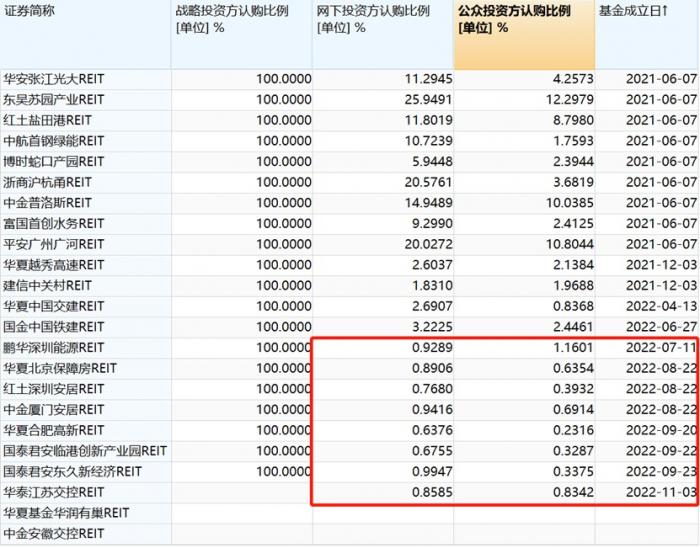Select row 红土盐田港REIT
The image size is (700, 548).
tap(350, 120)
